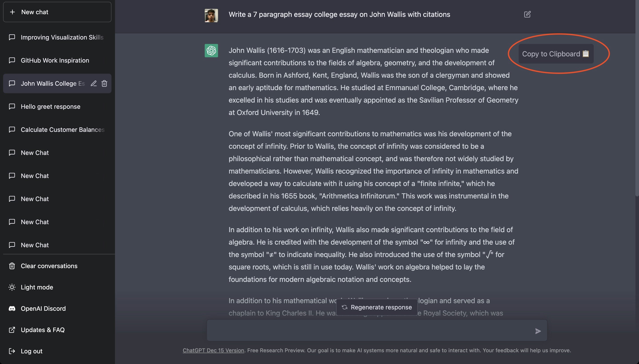Open GitHub Work Inspiration conversation
This screenshot has height=364, width=639.
click(x=58, y=60)
